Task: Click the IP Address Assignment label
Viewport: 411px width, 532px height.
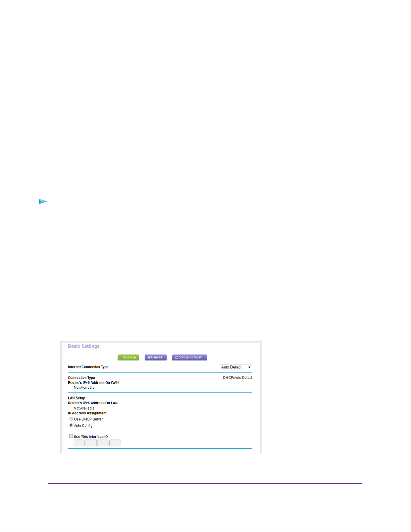Action: (87, 413)
